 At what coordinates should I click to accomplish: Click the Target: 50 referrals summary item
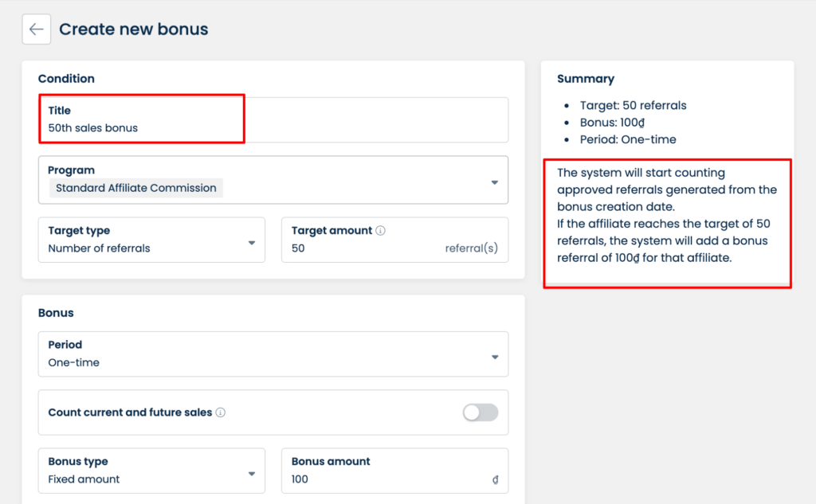tap(633, 105)
